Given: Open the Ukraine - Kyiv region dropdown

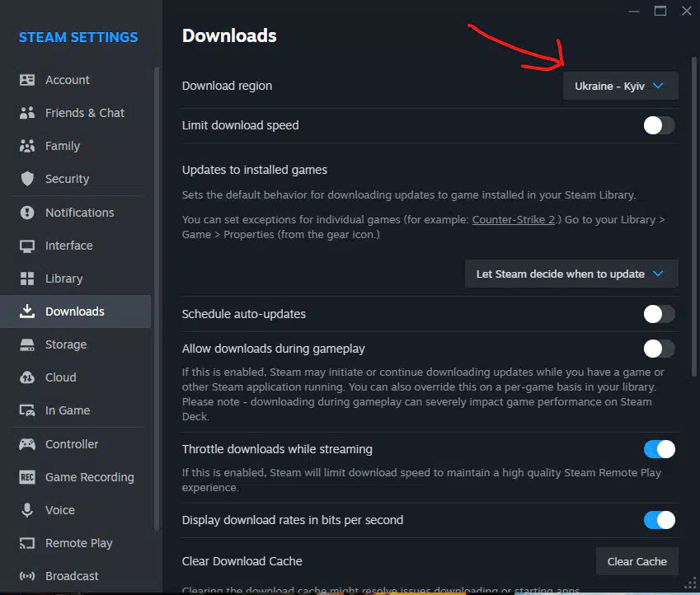Looking at the screenshot, I should [620, 86].
